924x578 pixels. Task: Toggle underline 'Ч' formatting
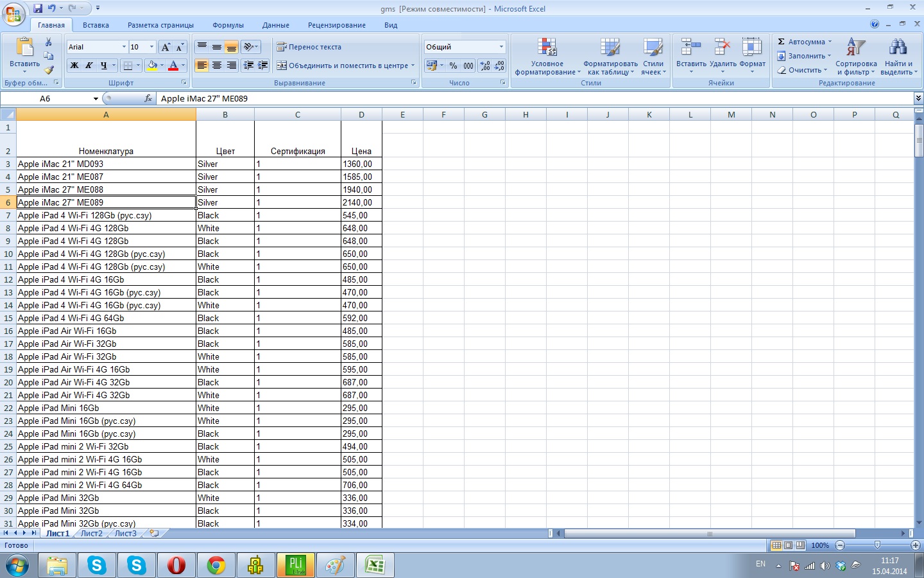click(x=103, y=66)
